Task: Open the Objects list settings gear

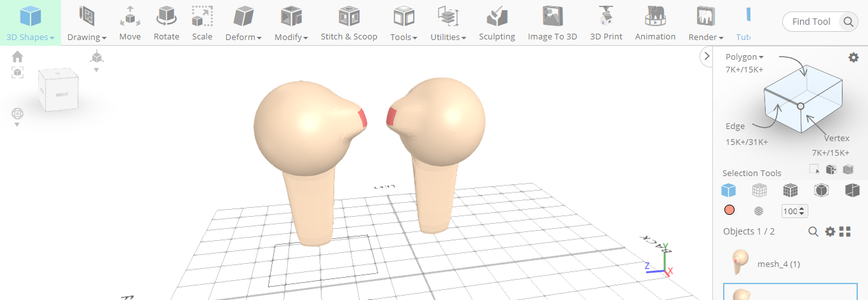Action: [830, 231]
